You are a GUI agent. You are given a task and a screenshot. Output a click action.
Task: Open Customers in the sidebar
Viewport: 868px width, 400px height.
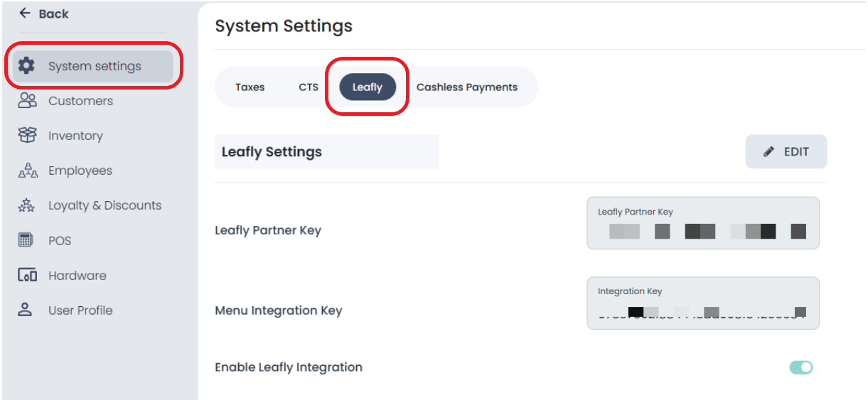[80, 101]
